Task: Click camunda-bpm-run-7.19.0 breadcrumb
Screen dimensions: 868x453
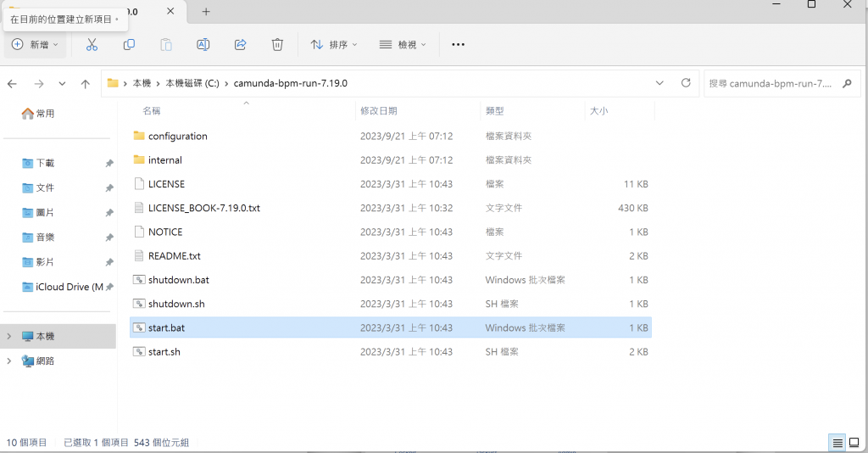Action: pyautogui.click(x=291, y=83)
